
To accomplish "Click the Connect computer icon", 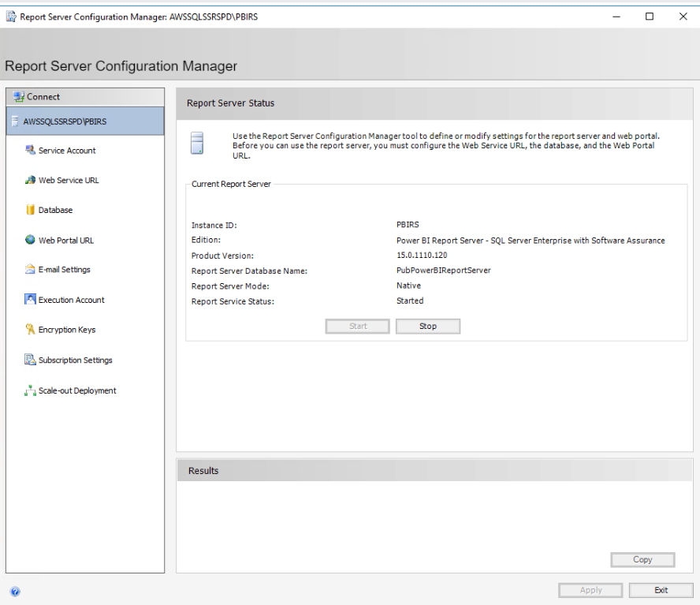I will tap(19, 96).
